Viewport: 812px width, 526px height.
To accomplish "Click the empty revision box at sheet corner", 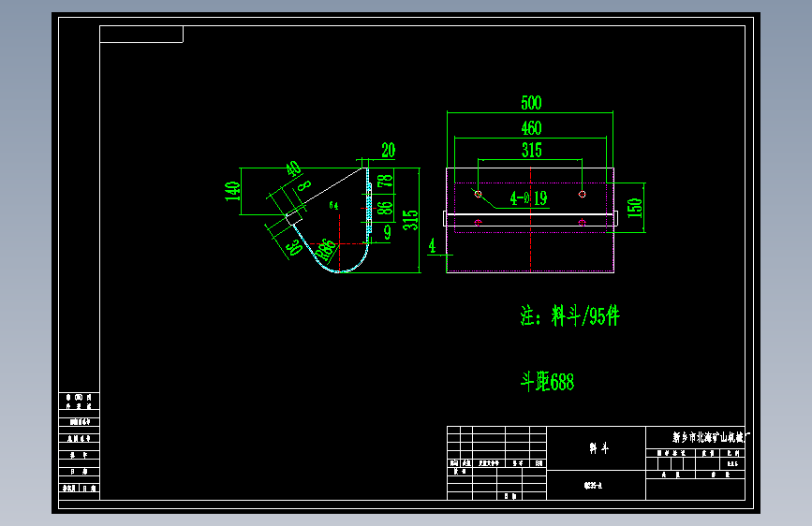I will point(141,35).
